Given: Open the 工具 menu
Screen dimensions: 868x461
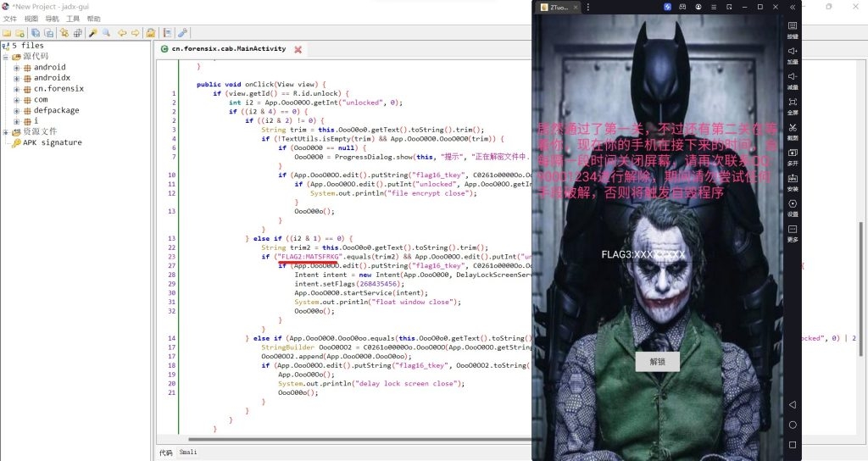Looking at the screenshot, I should pos(73,19).
